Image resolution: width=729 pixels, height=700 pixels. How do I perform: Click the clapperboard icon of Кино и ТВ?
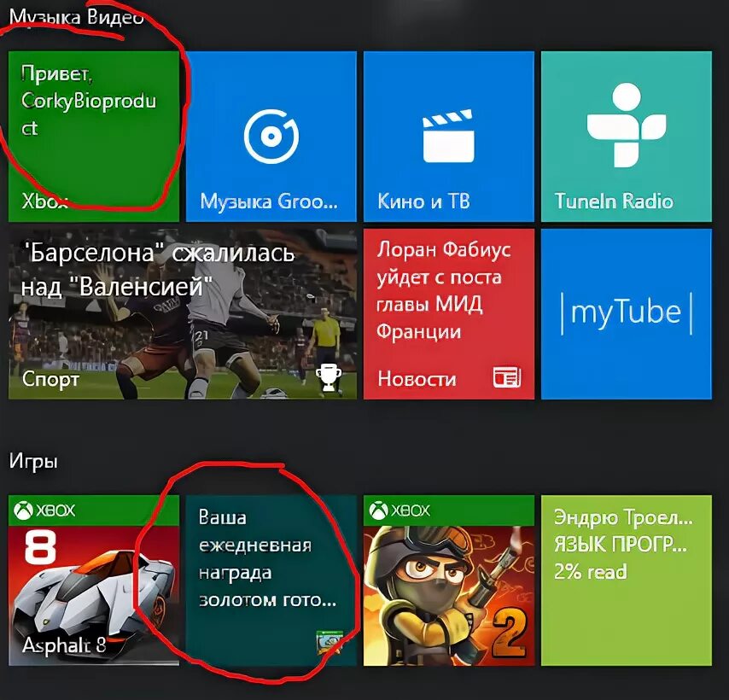click(x=448, y=136)
